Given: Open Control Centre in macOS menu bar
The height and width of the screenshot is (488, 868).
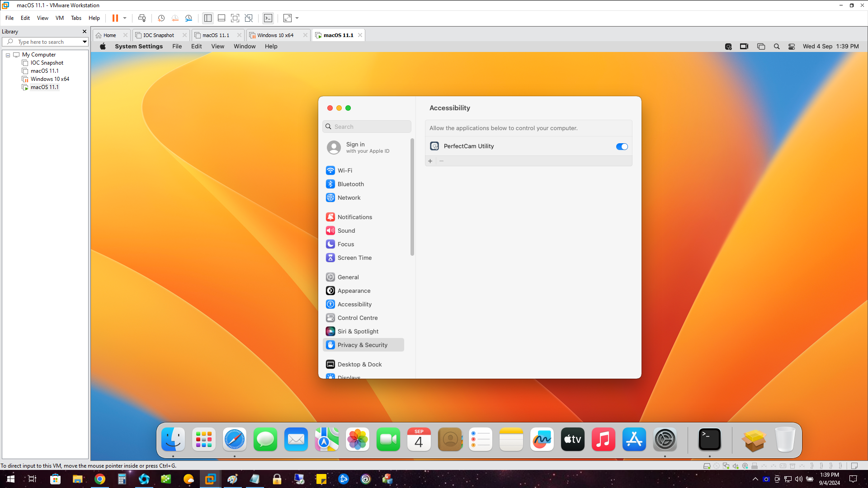Looking at the screenshot, I should click(x=792, y=46).
